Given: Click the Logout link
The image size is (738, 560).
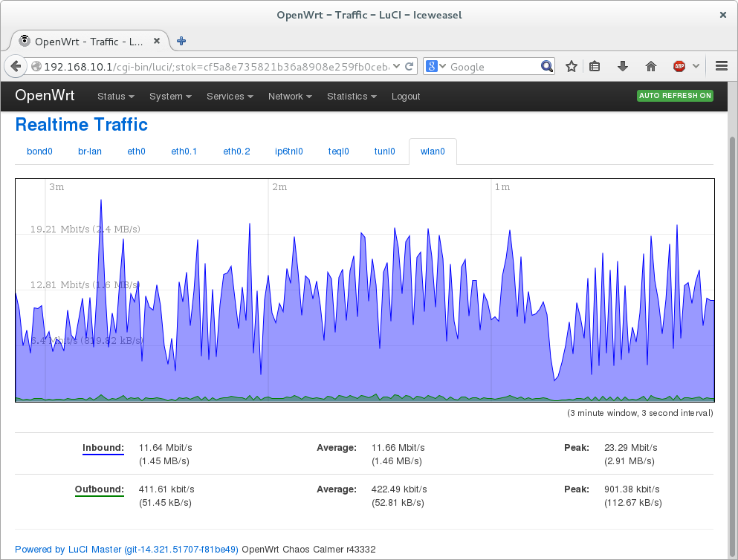Looking at the screenshot, I should coord(406,97).
